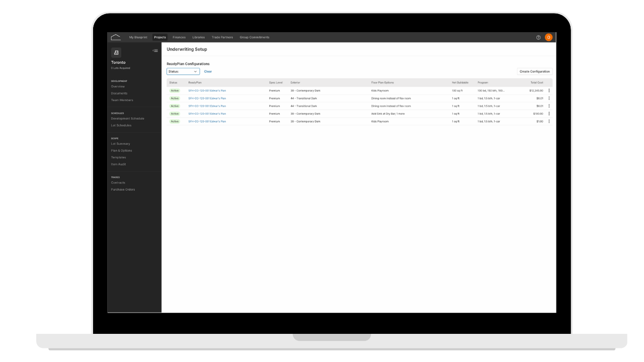644x362 pixels.
Task: Open the Trade Partners tab
Action: [222, 37]
